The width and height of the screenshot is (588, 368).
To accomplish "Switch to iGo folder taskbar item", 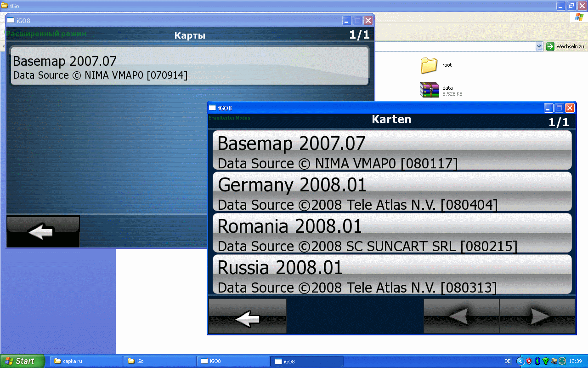I will pyautogui.click(x=159, y=361).
